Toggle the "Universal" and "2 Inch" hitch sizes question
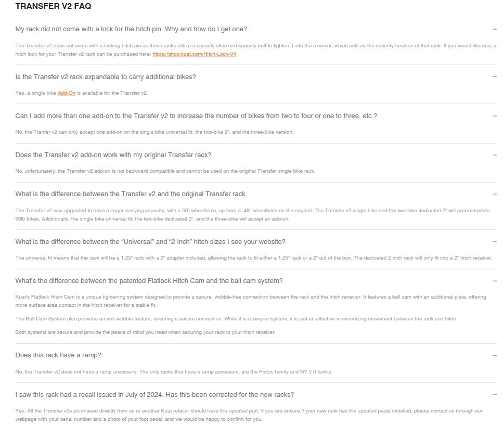Image resolution: width=504 pixels, height=426 pixels. pos(150,242)
